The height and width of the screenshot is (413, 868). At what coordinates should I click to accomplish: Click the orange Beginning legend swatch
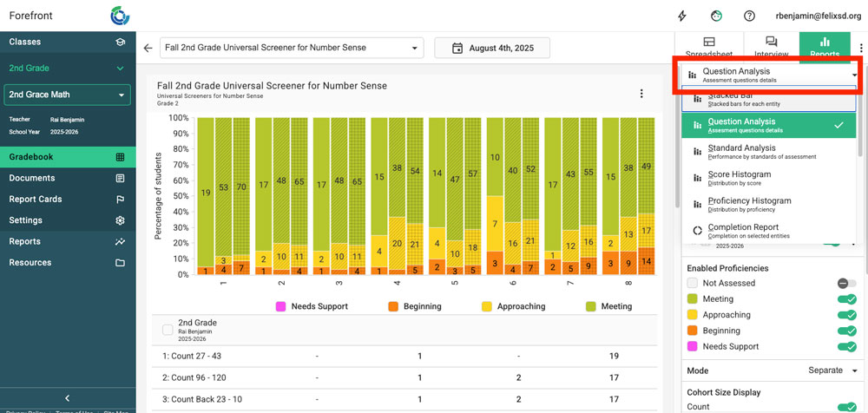[393, 306]
